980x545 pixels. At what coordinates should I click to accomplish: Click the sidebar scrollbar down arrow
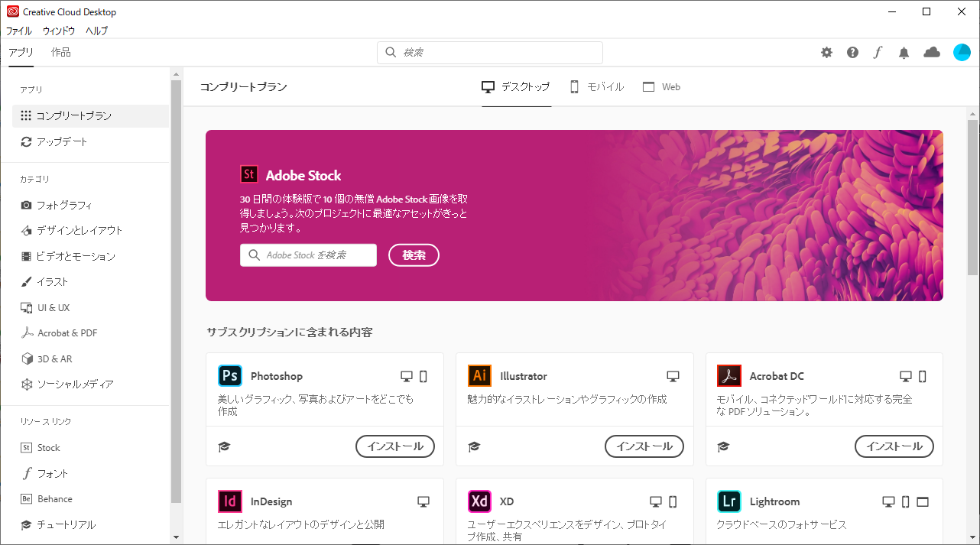tap(176, 537)
